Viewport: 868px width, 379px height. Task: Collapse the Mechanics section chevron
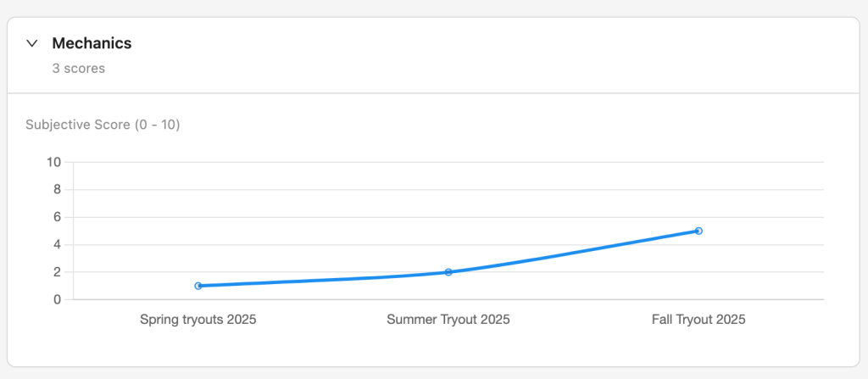click(32, 43)
